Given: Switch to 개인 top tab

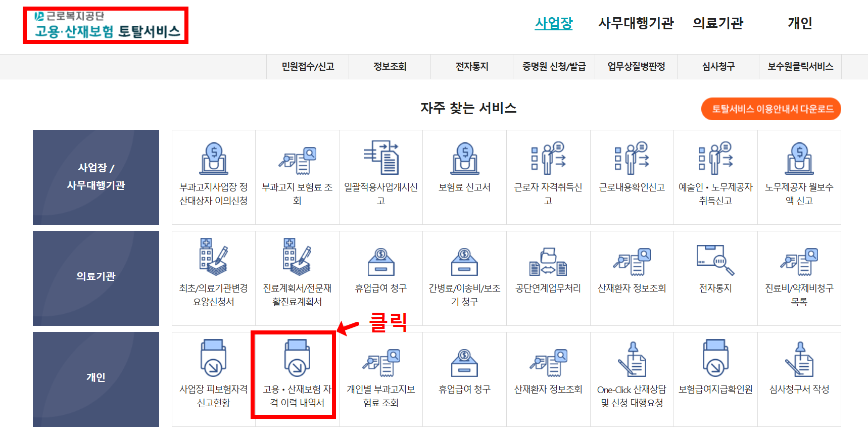Looking at the screenshot, I should tap(800, 23).
